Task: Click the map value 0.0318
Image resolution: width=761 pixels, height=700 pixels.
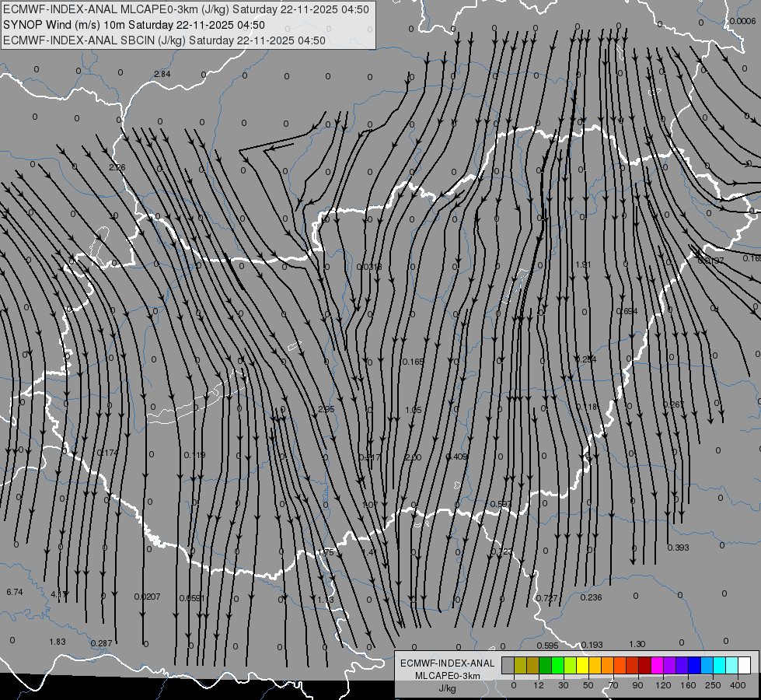Action: coord(369,267)
